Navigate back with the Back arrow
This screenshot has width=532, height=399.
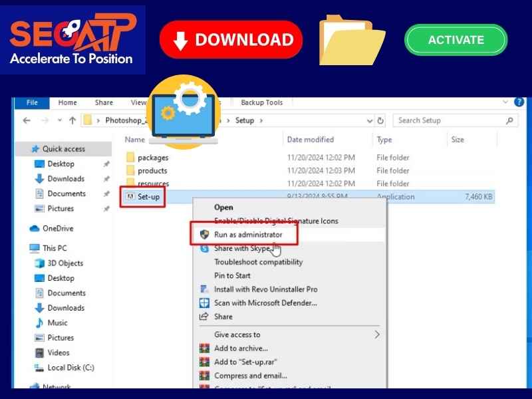pos(27,120)
